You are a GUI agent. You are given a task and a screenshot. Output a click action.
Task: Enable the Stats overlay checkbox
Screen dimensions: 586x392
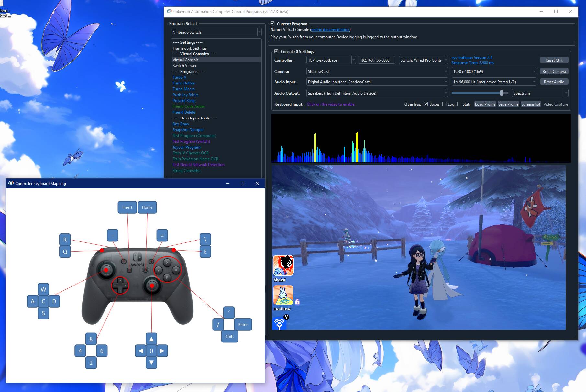click(x=459, y=104)
